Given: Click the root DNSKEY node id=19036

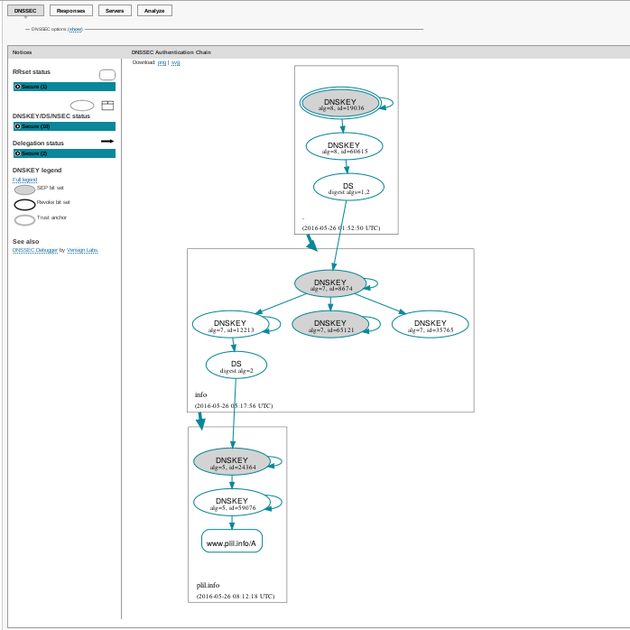Looking at the screenshot, I should point(340,104).
